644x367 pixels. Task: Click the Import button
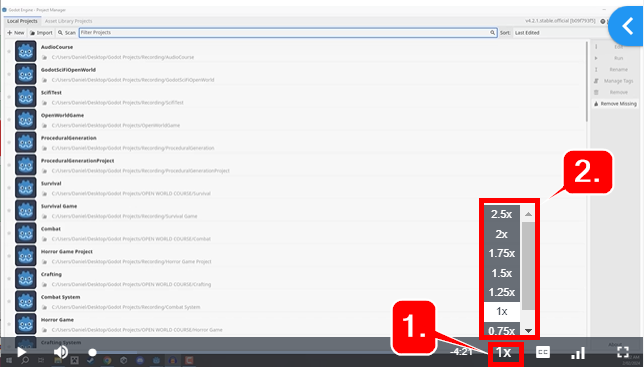[x=41, y=32]
